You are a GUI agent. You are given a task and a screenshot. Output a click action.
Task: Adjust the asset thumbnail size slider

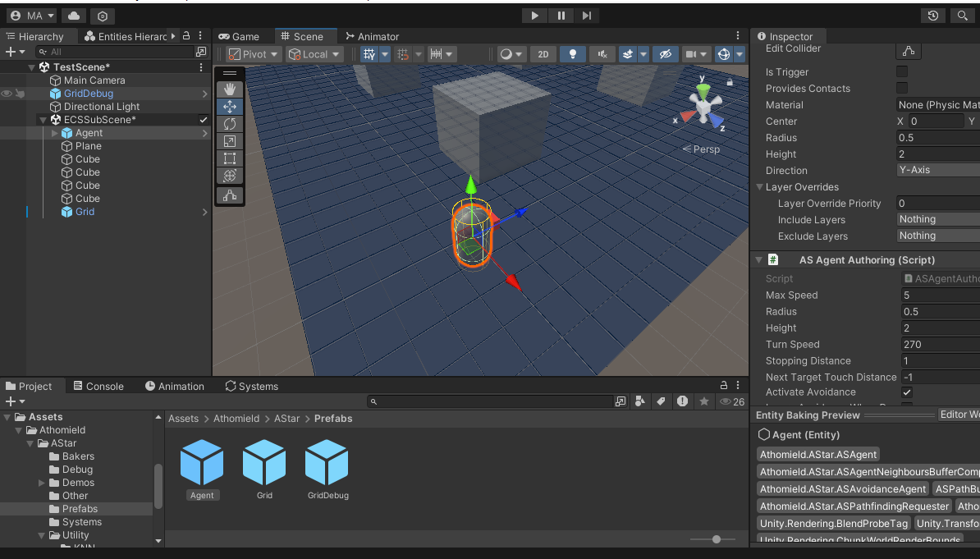click(717, 539)
